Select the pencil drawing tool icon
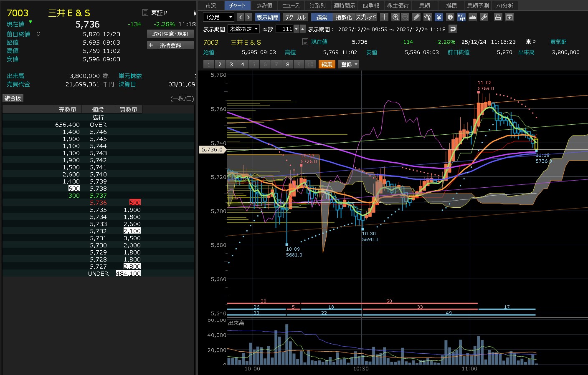 [x=416, y=17]
